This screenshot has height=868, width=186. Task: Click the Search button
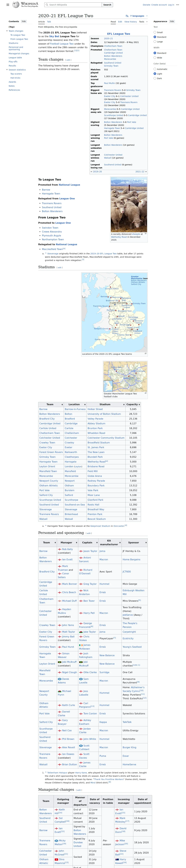(107, 5)
